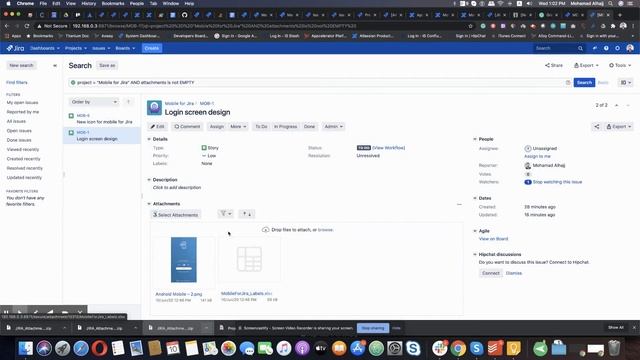The height and width of the screenshot is (360, 640).
Task: Open Slack from the Dock
Action: pyautogui.click(x=440, y=348)
